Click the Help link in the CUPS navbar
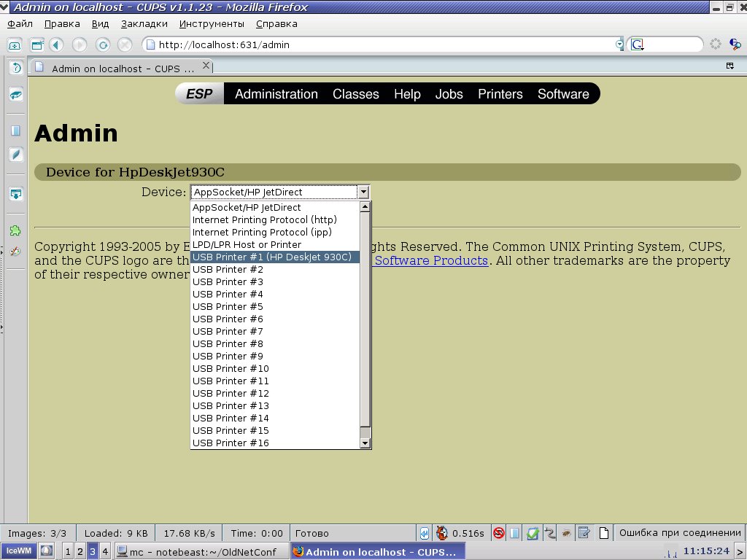This screenshot has height=560, width=747. click(407, 94)
